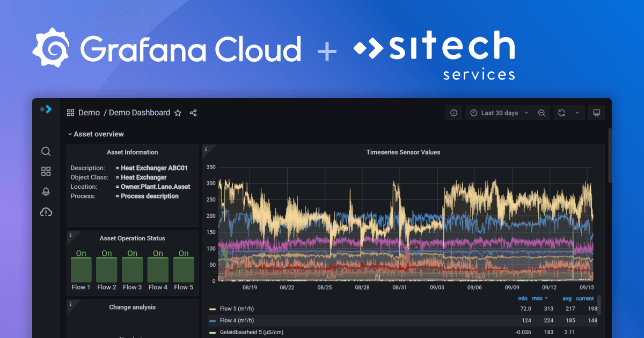
Task: Open the Last 30 days time picker
Action: [x=499, y=113]
